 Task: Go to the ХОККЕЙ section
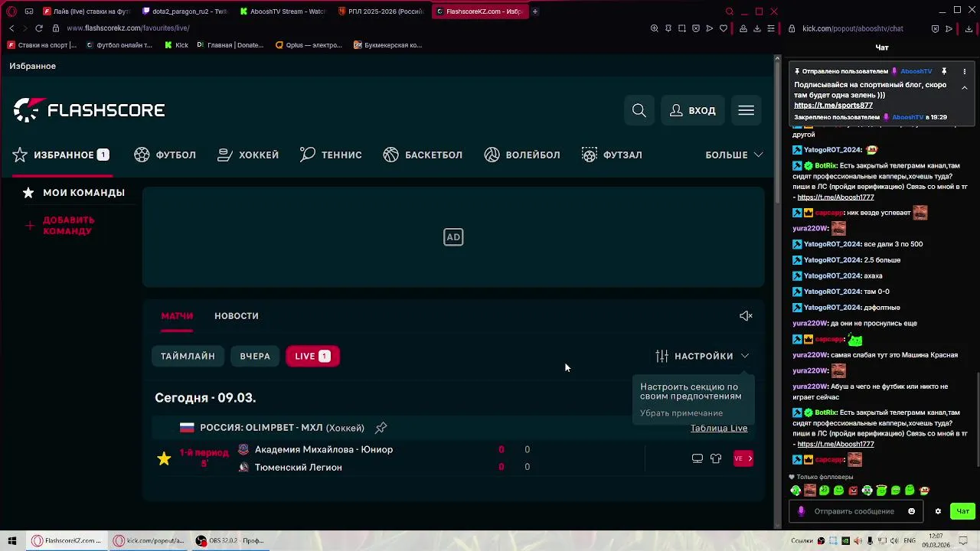(x=248, y=155)
